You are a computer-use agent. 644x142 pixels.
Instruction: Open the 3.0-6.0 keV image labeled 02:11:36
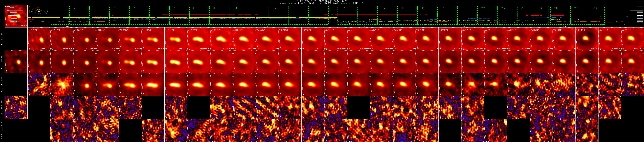(518, 39)
